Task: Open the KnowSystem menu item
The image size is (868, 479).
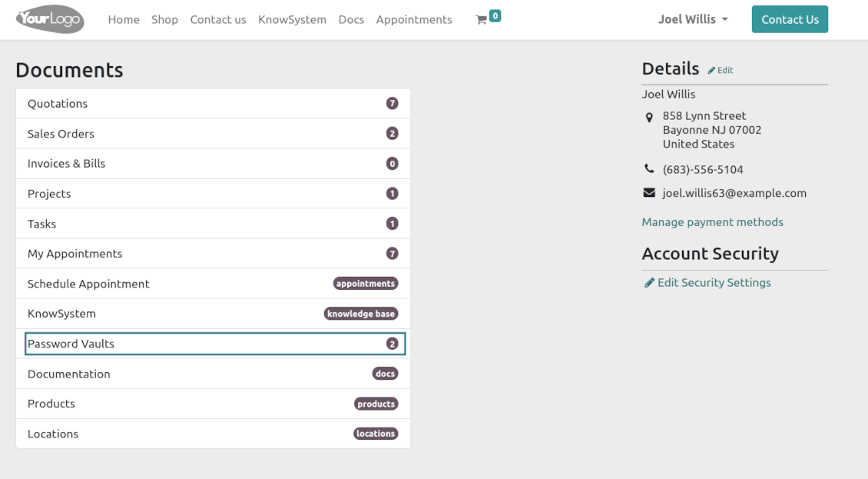Action: click(292, 20)
